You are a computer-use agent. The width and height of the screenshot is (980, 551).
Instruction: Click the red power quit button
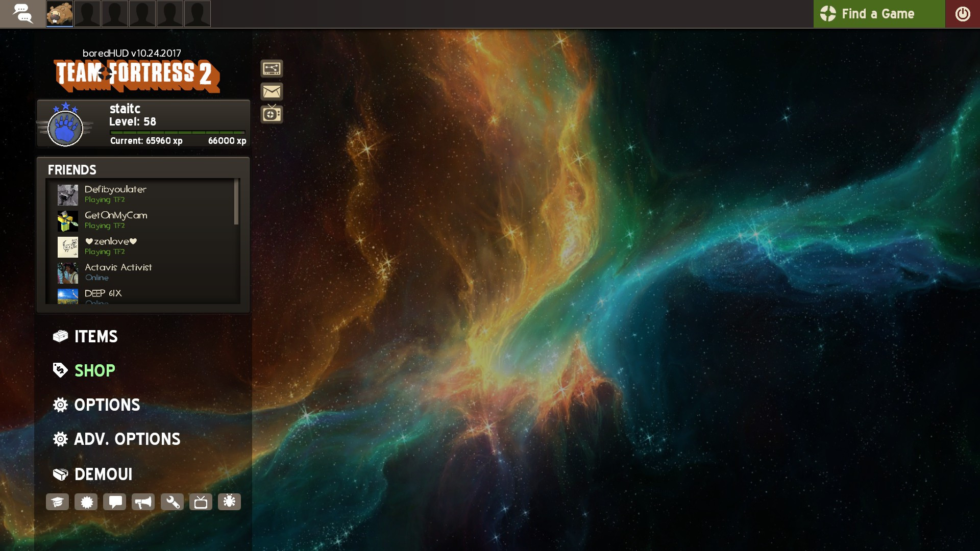point(963,14)
